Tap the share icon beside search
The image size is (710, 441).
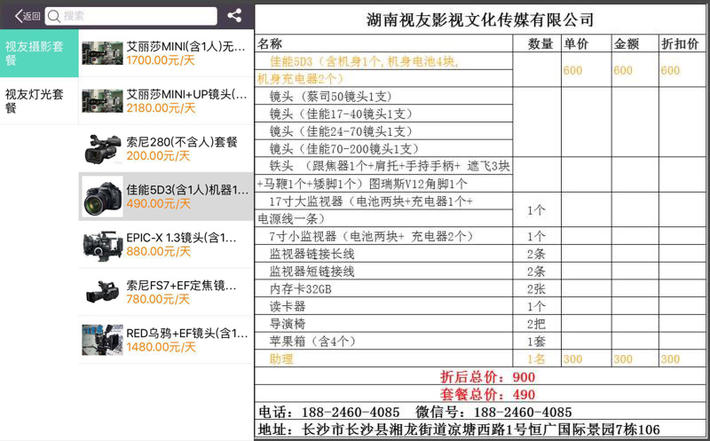coord(234,15)
